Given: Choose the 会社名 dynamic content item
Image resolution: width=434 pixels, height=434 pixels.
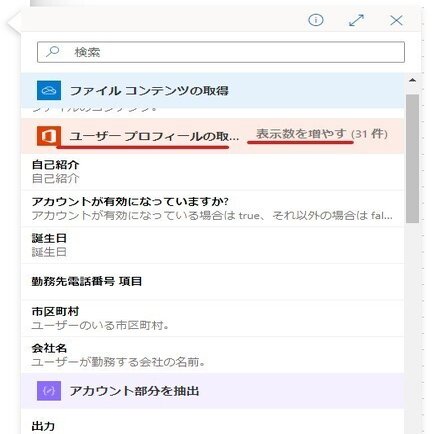Looking at the screenshot, I should click(213, 355).
